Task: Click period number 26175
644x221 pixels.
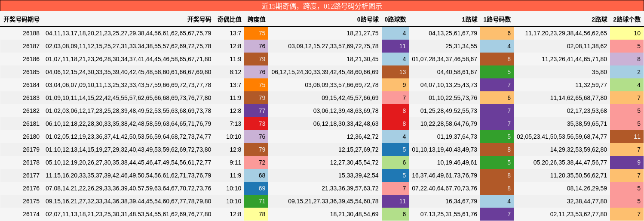Action: point(31,201)
